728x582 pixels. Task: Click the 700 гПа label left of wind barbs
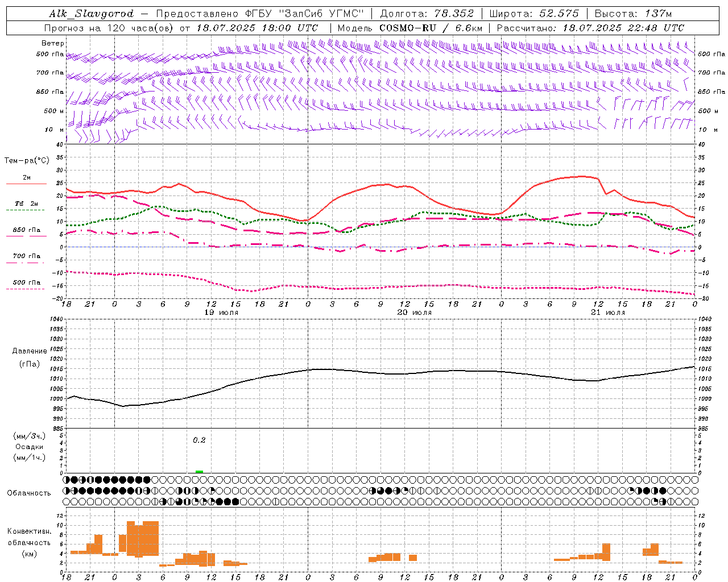click(50, 73)
